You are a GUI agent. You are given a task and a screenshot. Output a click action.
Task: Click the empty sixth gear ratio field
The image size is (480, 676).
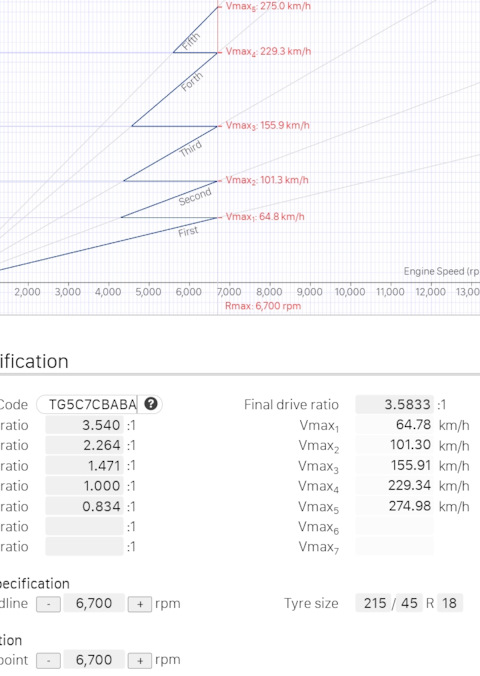coord(85,526)
